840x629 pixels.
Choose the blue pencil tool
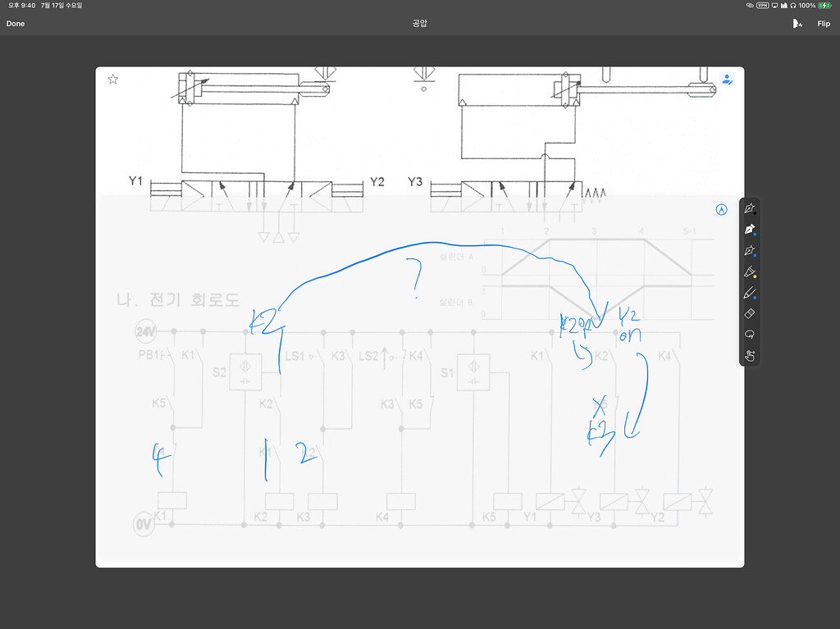[x=750, y=292]
